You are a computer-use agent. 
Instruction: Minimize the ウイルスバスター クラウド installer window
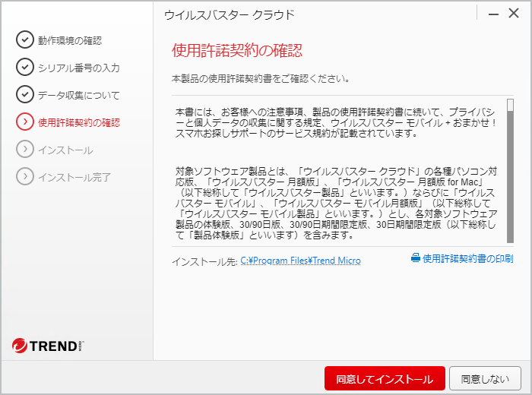coord(493,14)
